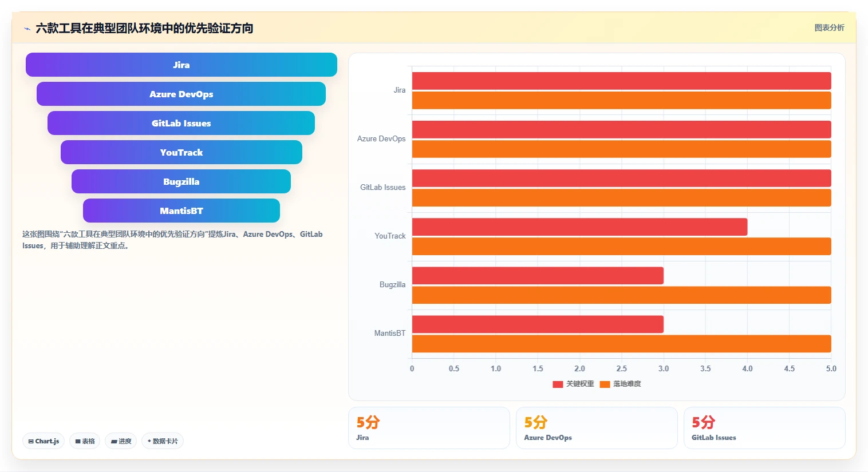The width and height of the screenshot is (868, 472).
Task: Open the Jira 5分 data card
Action: click(x=429, y=428)
